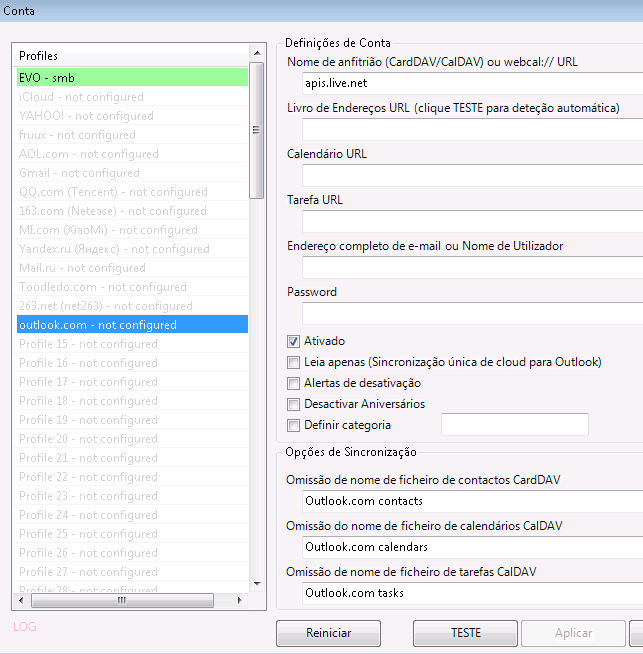The width and height of the screenshot is (643, 654).
Task: Select iCloud - not configured profile
Action: (132, 97)
